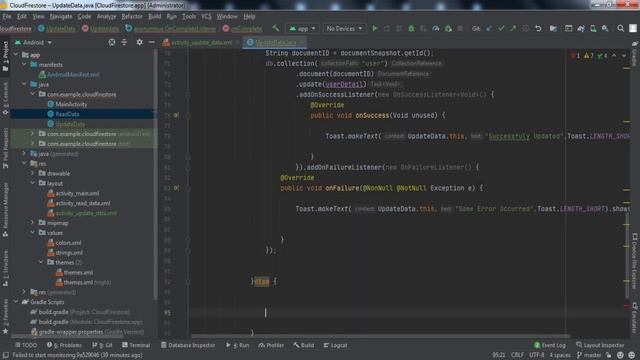Expand the mipmap folder
This screenshot has height=360, width=640.
pos(33,223)
